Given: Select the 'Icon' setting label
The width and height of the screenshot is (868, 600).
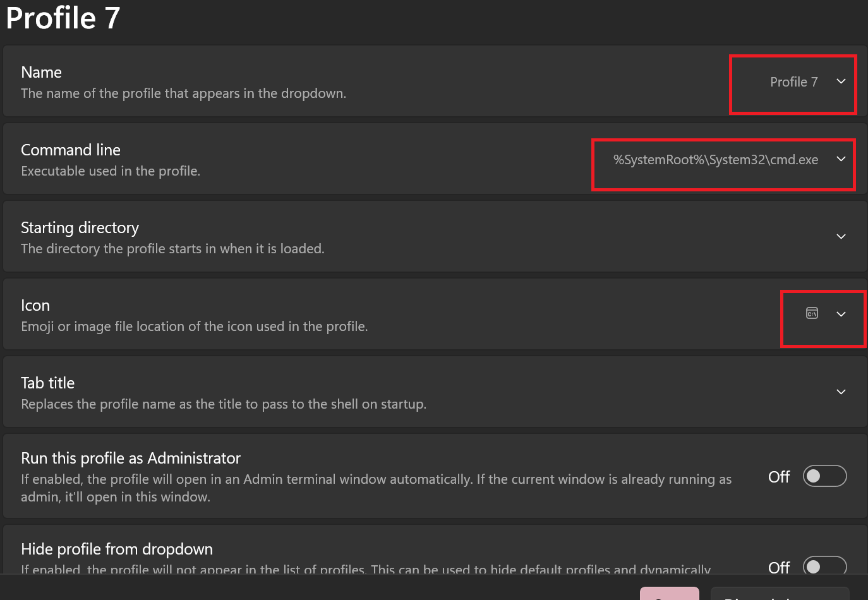Looking at the screenshot, I should click(35, 306).
